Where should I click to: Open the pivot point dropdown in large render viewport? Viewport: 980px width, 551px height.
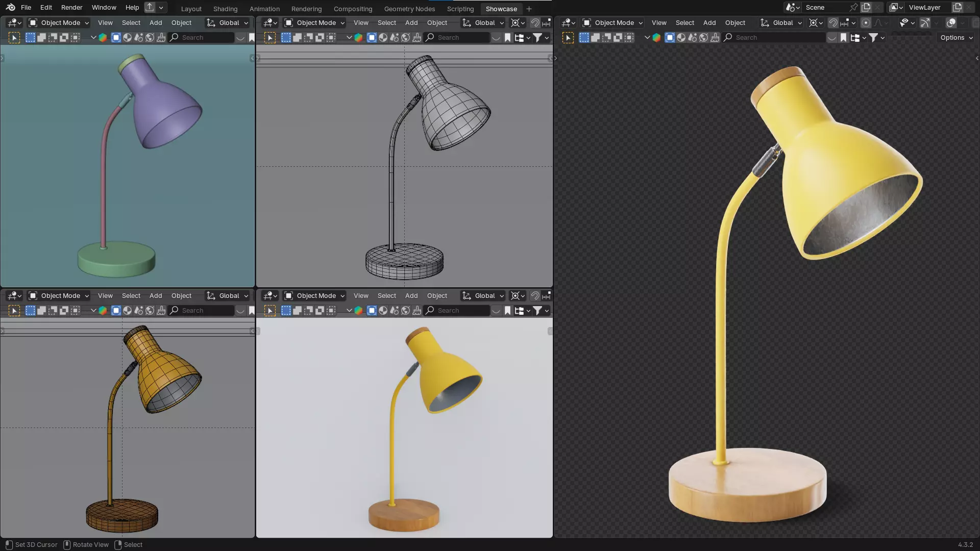[816, 22]
